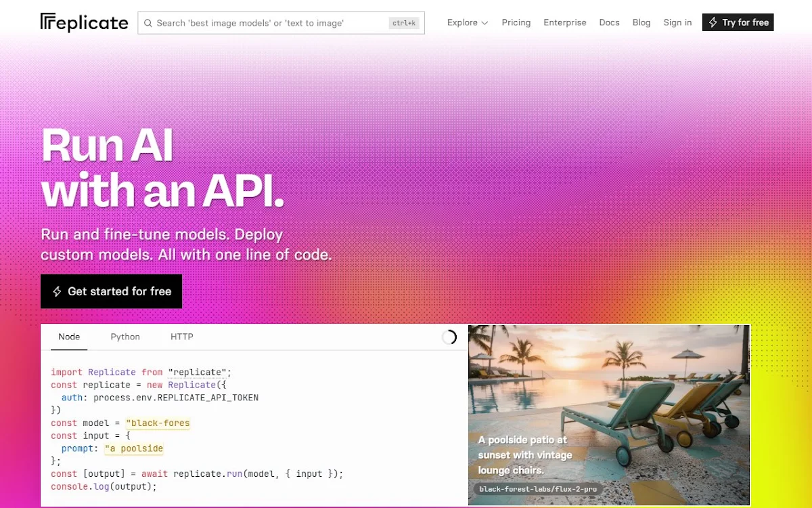The image size is (812, 508).
Task: Click Sign in
Action: 677,22
